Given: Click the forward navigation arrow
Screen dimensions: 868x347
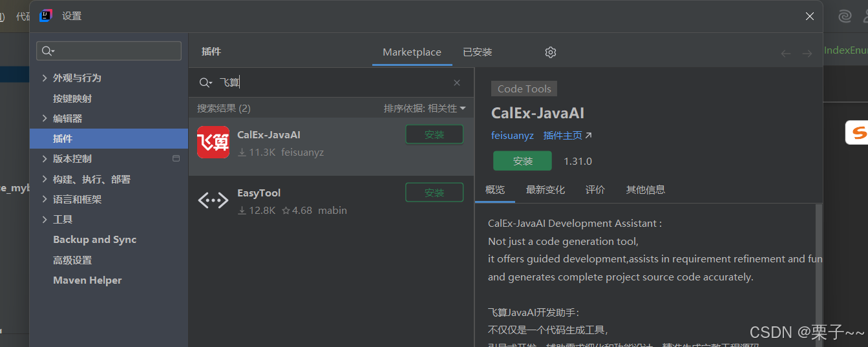Looking at the screenshot, I should [x=807, y=54].
